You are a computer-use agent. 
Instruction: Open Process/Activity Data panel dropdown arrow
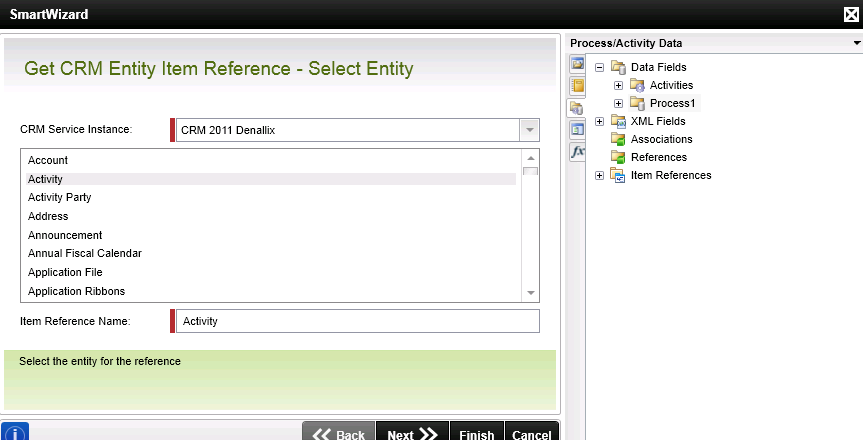click(856, 43)
